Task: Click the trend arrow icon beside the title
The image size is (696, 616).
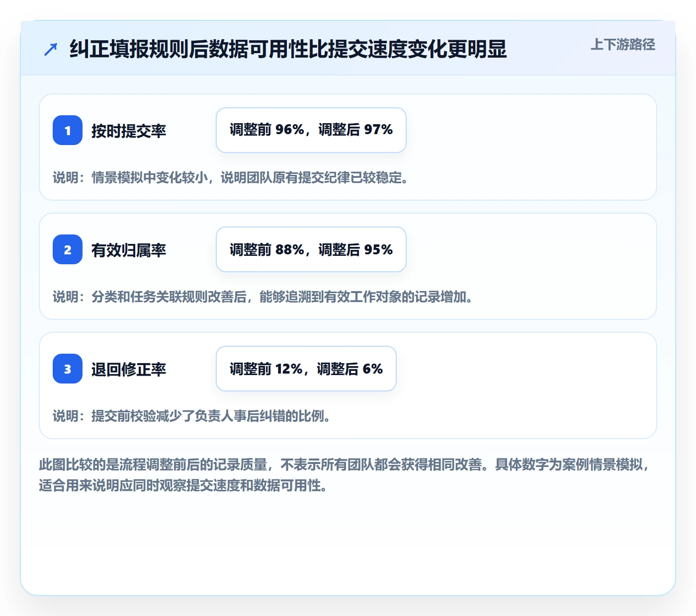Action: coord(51,49)
